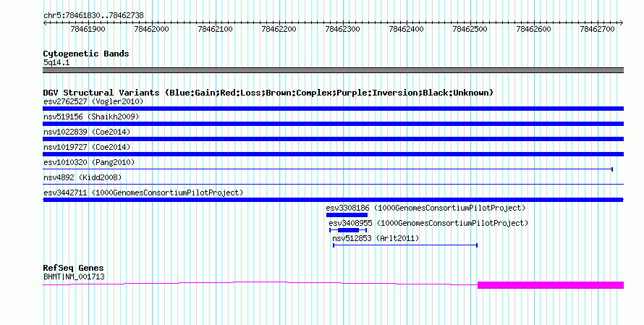This screenshot has height=325, width=644.
Task: Click the RefSeq Genes track title
Action: (x=73, y=268)
